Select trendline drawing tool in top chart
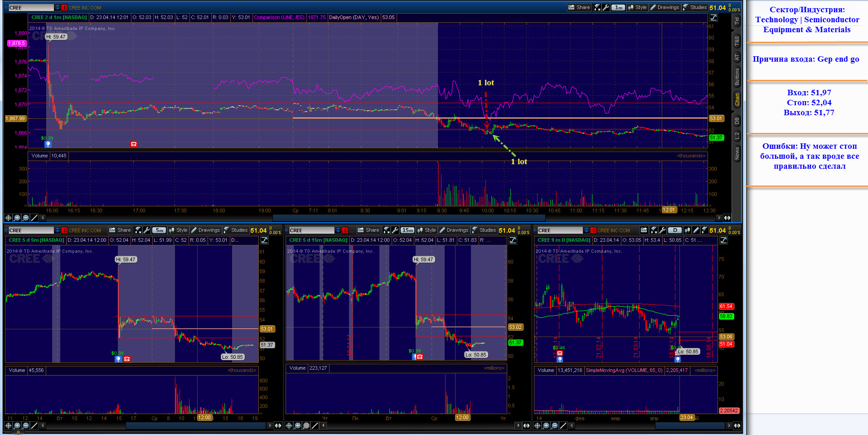 [x=34, y=218]
